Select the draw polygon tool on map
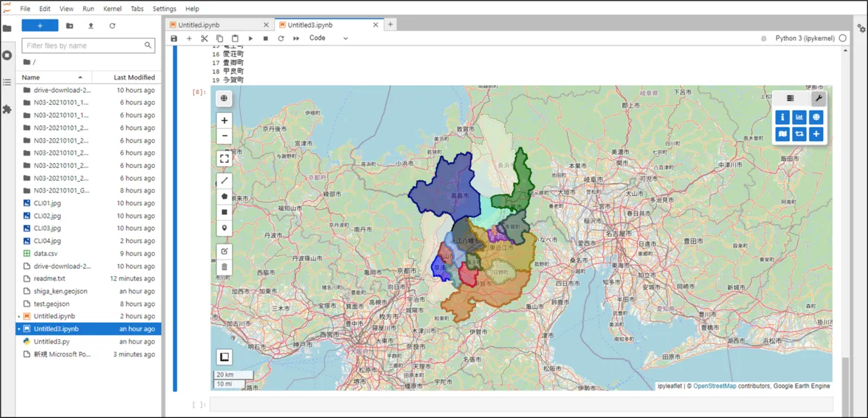 click(224, 196)
